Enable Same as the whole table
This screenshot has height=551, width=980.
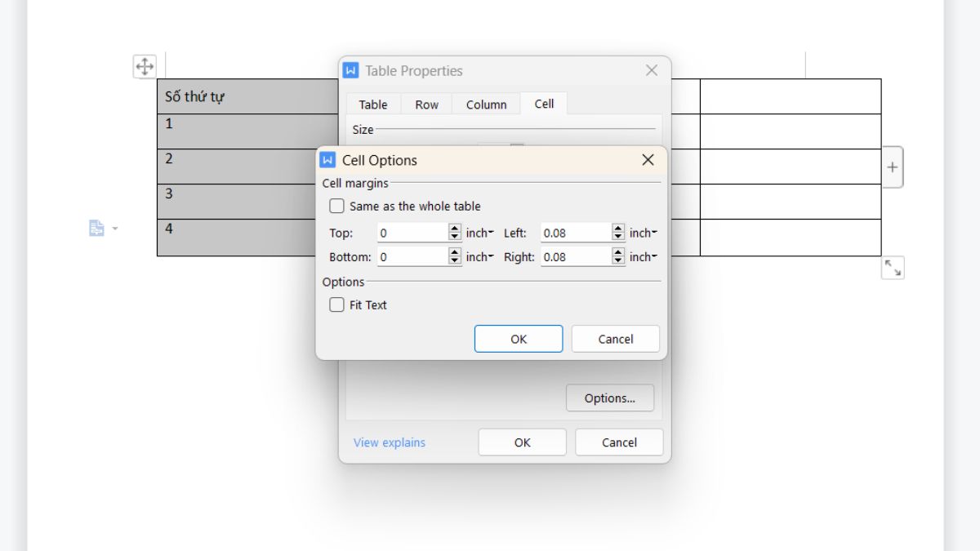336,207
